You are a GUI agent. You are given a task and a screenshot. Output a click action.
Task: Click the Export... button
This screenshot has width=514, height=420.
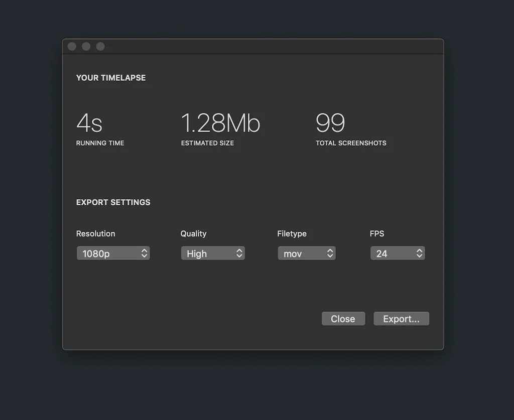[401, 319]
